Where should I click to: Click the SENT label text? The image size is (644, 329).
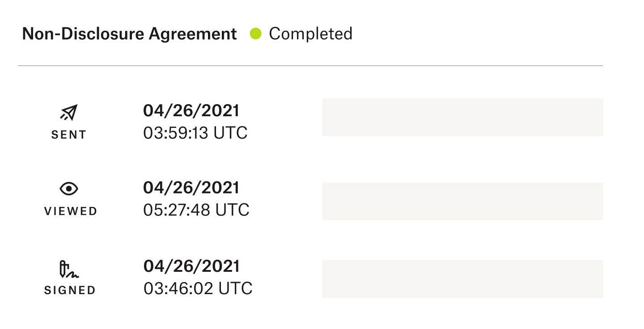point(69,135)
